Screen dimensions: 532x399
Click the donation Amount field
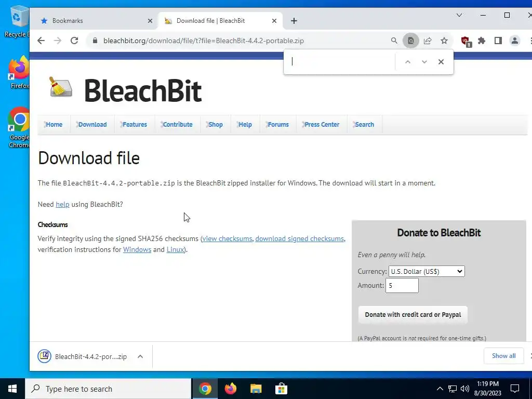pos(402,285)
